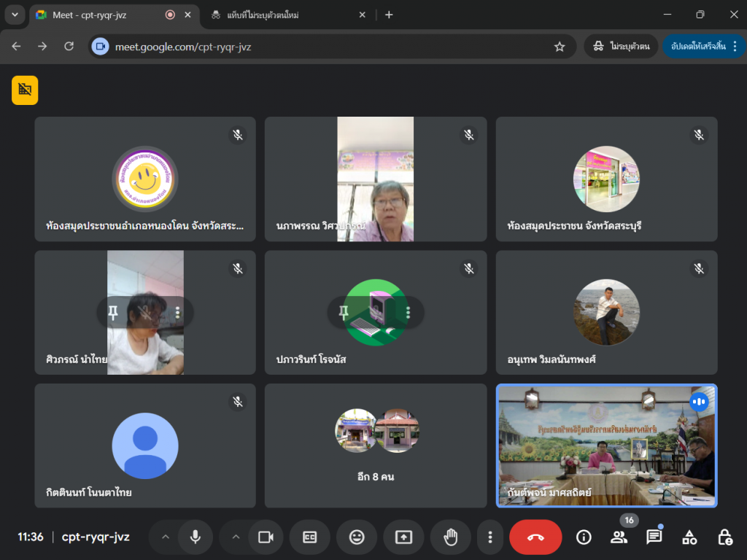Screen dimensions: 747x560
Task: Open the meeting details info icon
Action: tap(584, 537)
